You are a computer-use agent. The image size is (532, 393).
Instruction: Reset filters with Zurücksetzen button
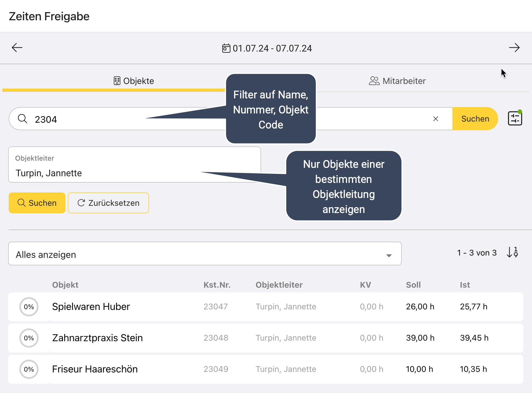tap(108, 203)
